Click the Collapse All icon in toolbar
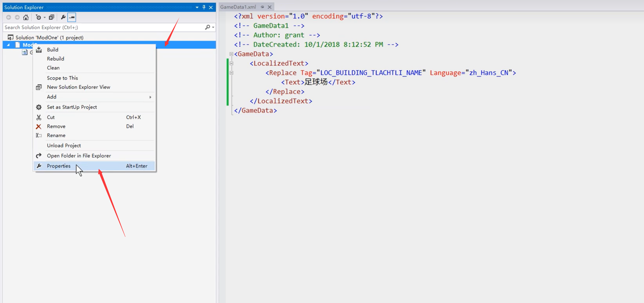 coord(51,17)
